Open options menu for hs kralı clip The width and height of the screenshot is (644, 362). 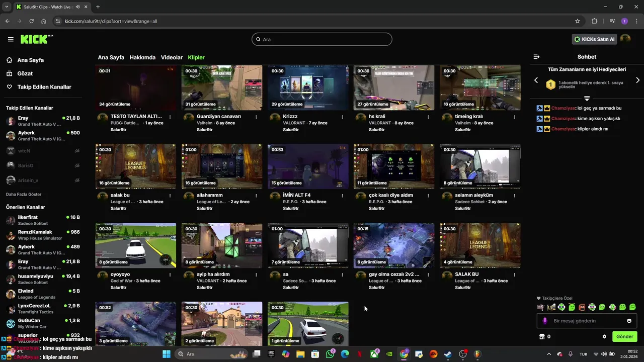(x=428, y=117)
